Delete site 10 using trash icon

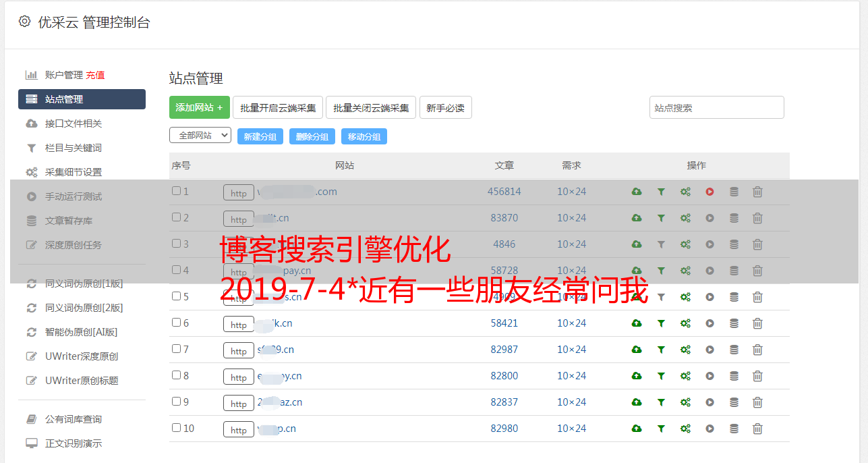757,429
